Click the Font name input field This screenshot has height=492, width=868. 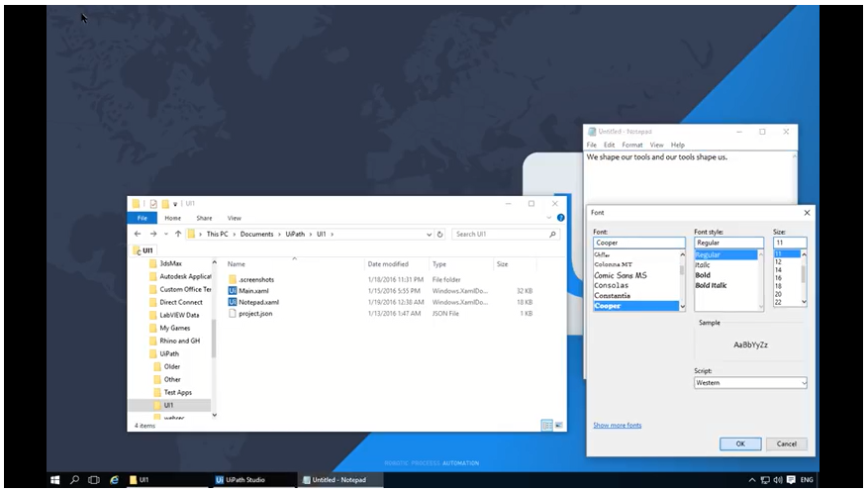click(638, 243)
